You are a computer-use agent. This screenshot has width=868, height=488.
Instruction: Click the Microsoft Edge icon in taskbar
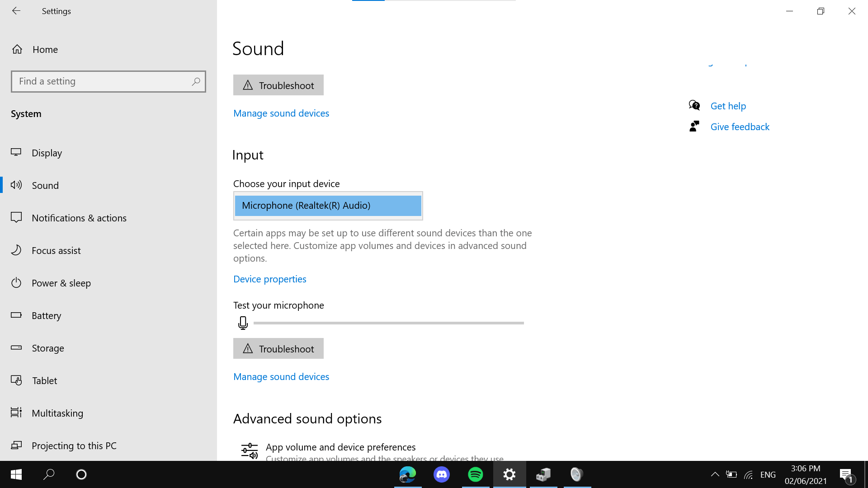[408, 474]
